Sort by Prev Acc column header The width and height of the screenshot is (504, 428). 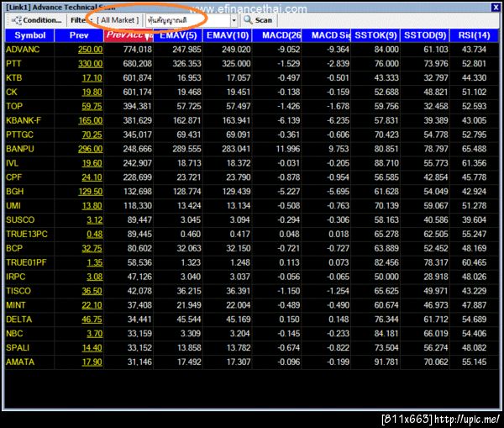[x=129, y=35]
